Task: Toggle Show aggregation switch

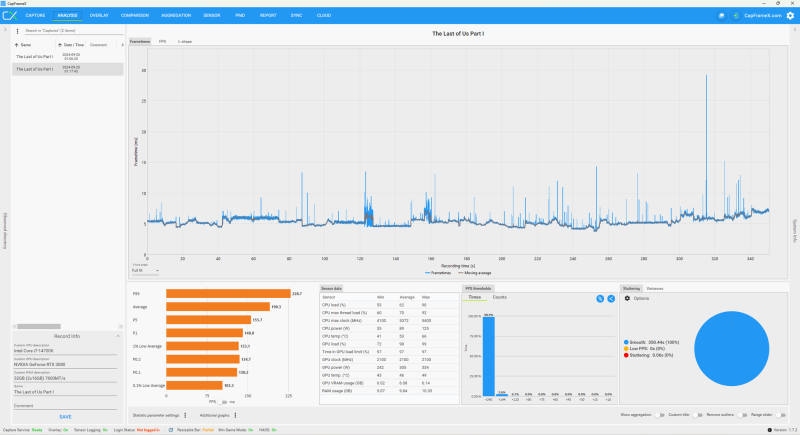Action: [x=659, y=415]
